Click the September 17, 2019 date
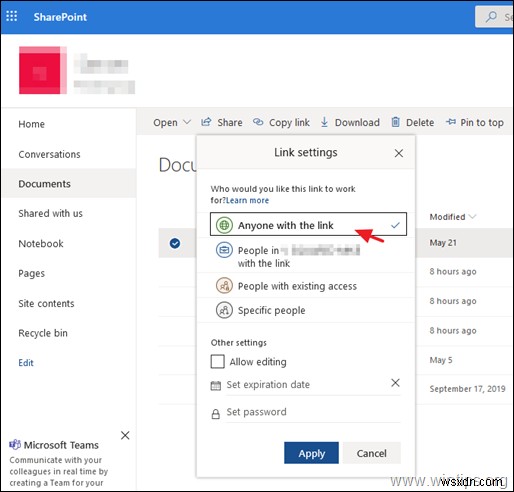 pos(467,389)
